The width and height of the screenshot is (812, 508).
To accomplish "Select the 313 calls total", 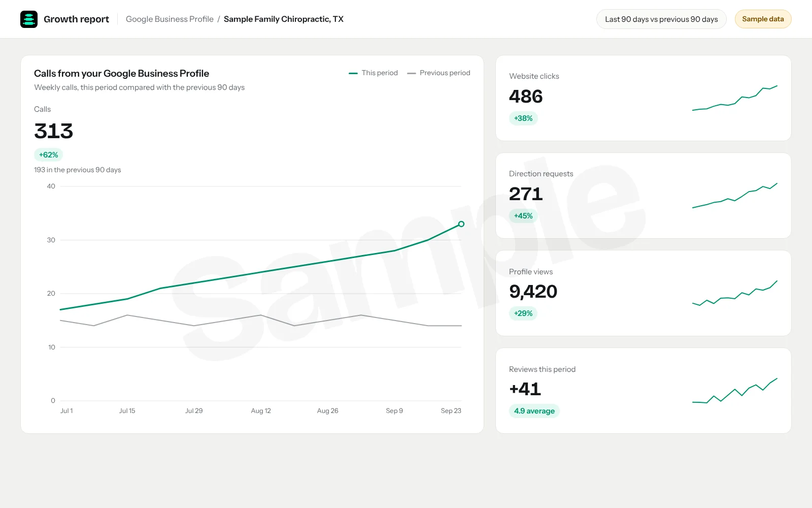I will (54, 131).
